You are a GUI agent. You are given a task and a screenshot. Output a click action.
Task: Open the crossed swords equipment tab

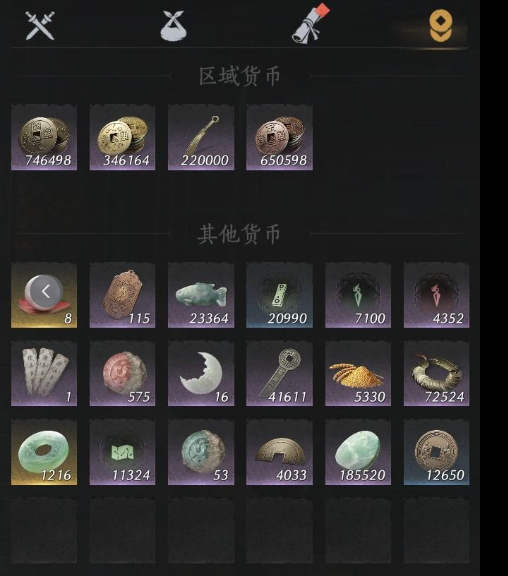point(40,25)
